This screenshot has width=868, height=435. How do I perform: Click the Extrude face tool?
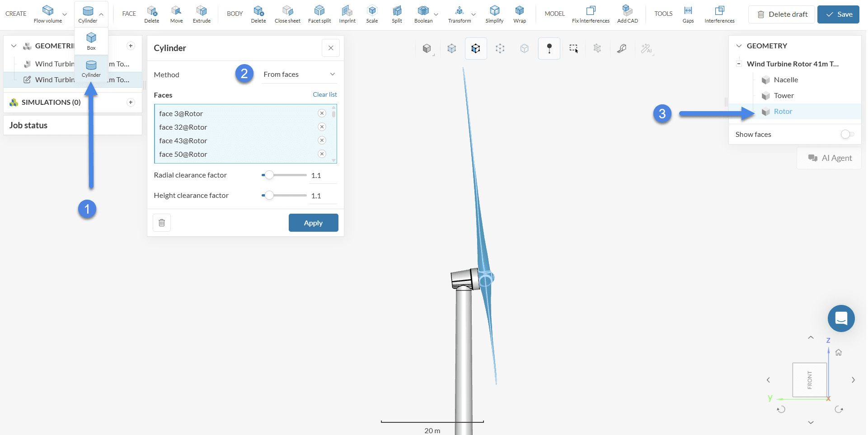click(x=202, y=14)
